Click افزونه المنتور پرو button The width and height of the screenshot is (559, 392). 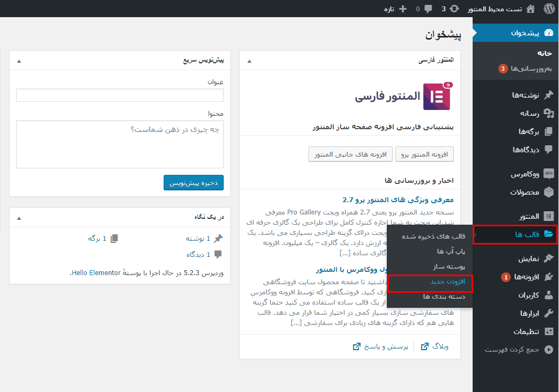(x=424, y=154)
